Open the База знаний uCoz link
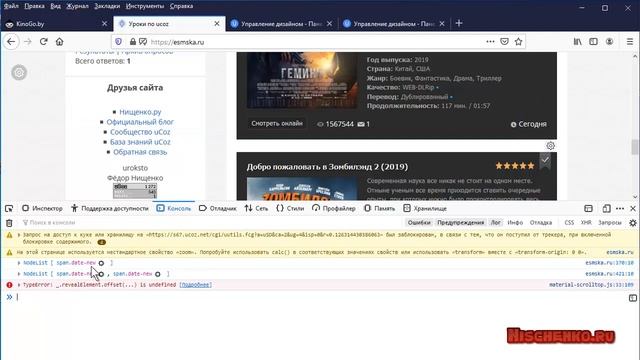The image size is (640, 360). click(140, 142)
